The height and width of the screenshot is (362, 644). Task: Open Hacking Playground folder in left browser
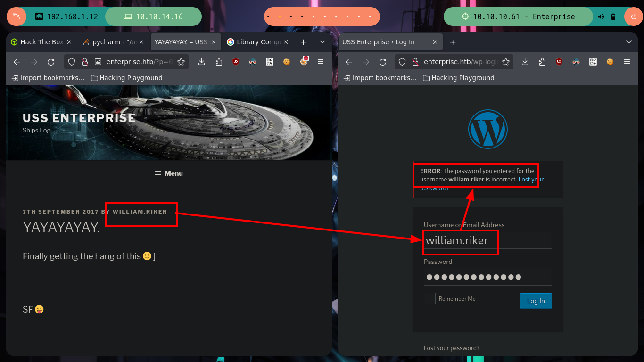[127, 78]
